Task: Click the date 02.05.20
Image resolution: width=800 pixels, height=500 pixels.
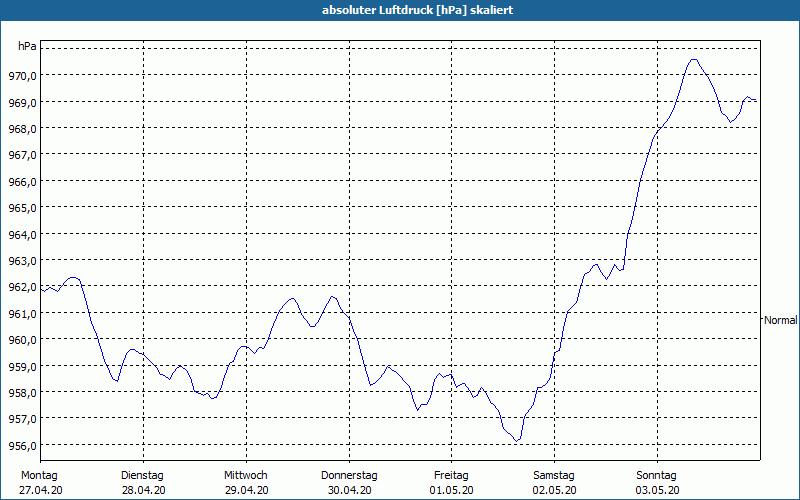Action: pyautogui.click(x=555, y=490)
